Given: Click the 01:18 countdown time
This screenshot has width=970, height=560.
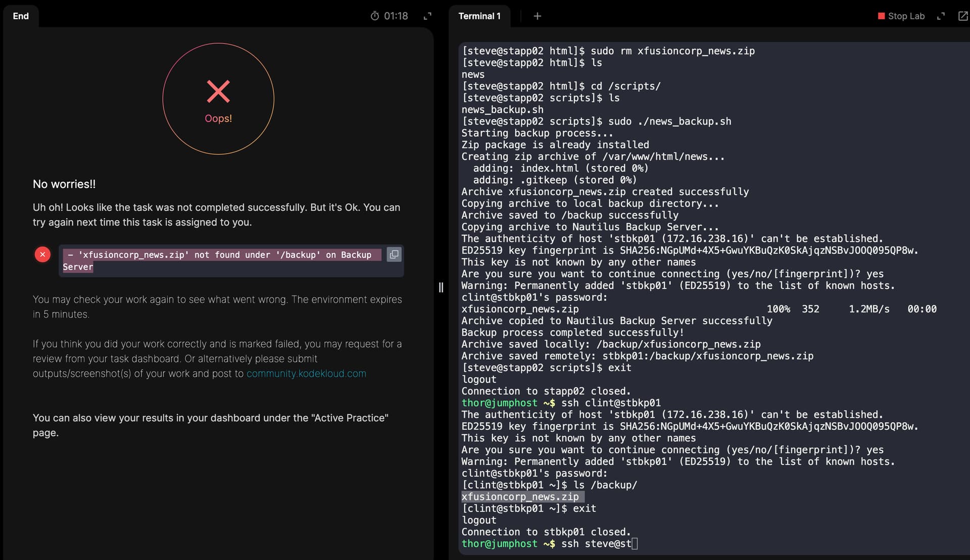Looking at the screenshot, I should 396,16.
